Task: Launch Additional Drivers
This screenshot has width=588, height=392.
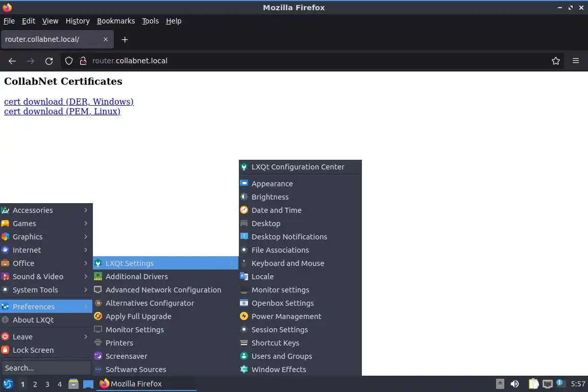Action: click(x=166, y=277)
